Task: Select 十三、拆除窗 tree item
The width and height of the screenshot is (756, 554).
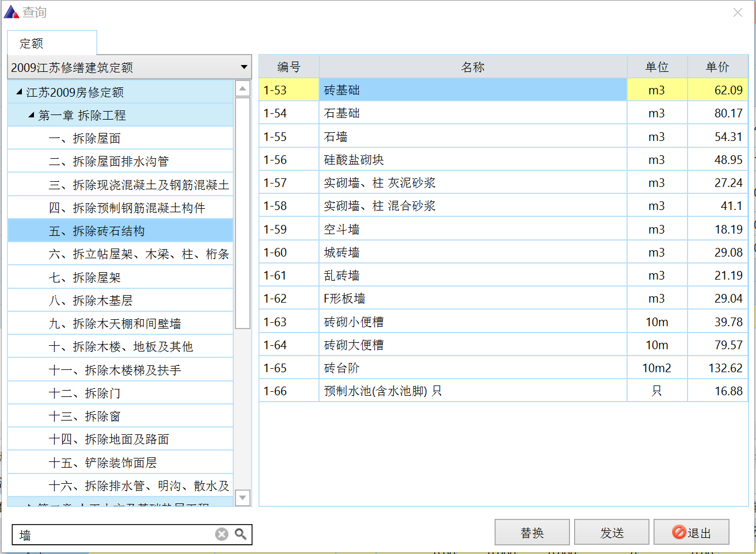Action: pos(120,416)
